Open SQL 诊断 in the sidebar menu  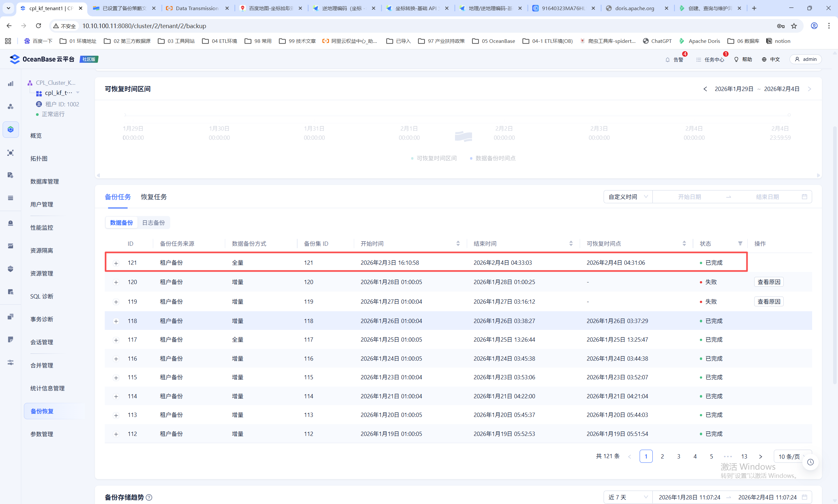(42, 297)
